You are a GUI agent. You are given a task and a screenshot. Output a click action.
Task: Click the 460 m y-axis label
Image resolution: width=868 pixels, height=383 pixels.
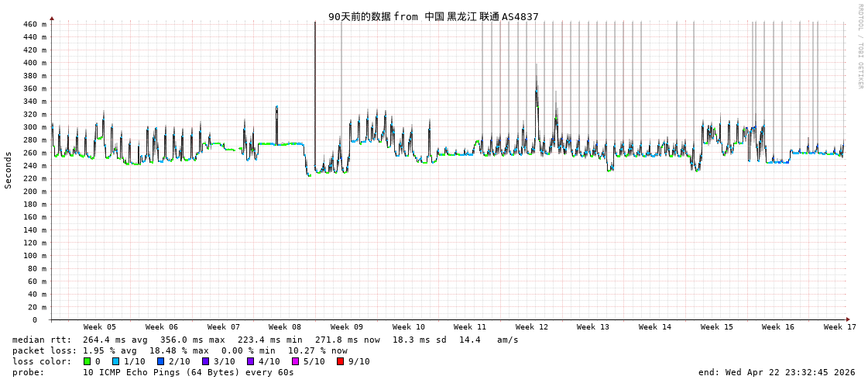[35, 25]
